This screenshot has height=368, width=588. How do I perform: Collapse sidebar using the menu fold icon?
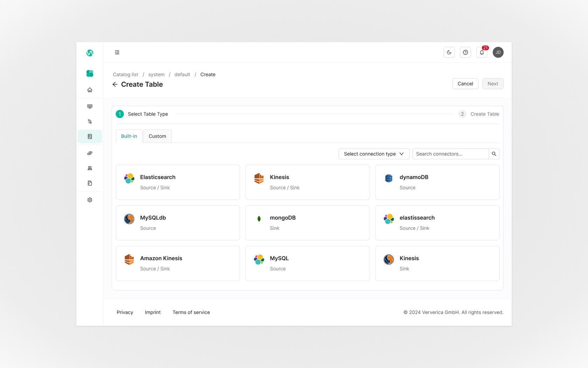pos(117,52)
